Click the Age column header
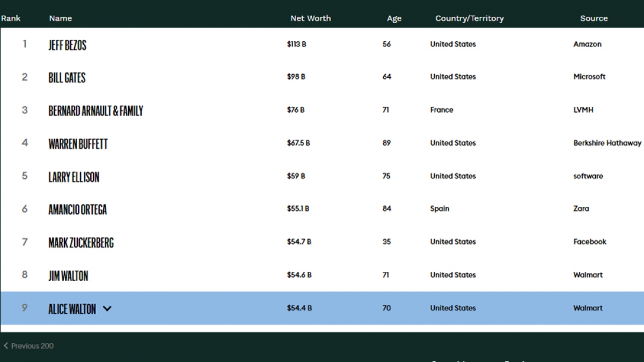644x362 pixels. (394, 18)
